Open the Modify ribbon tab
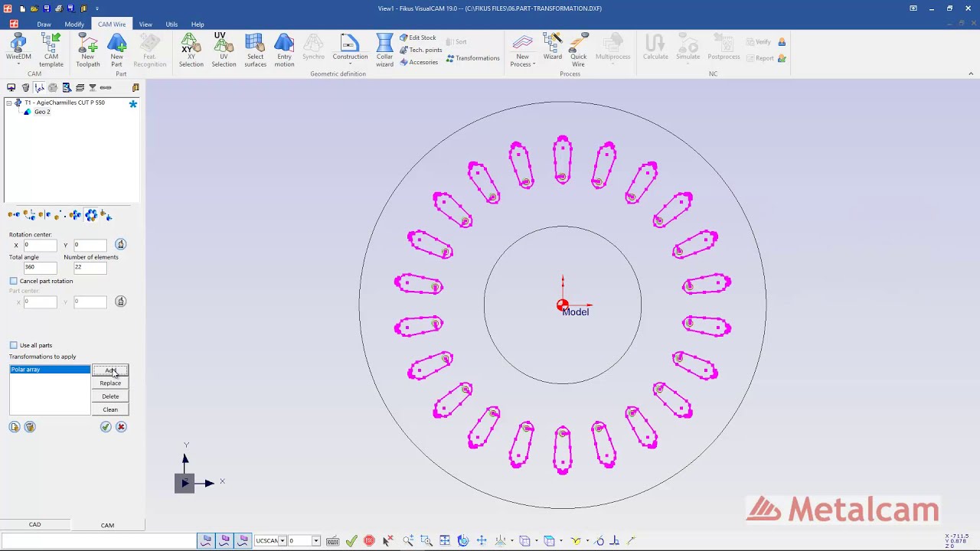This screenshot has width=980, height=551. pyautogui.click(x=74, y=24)
